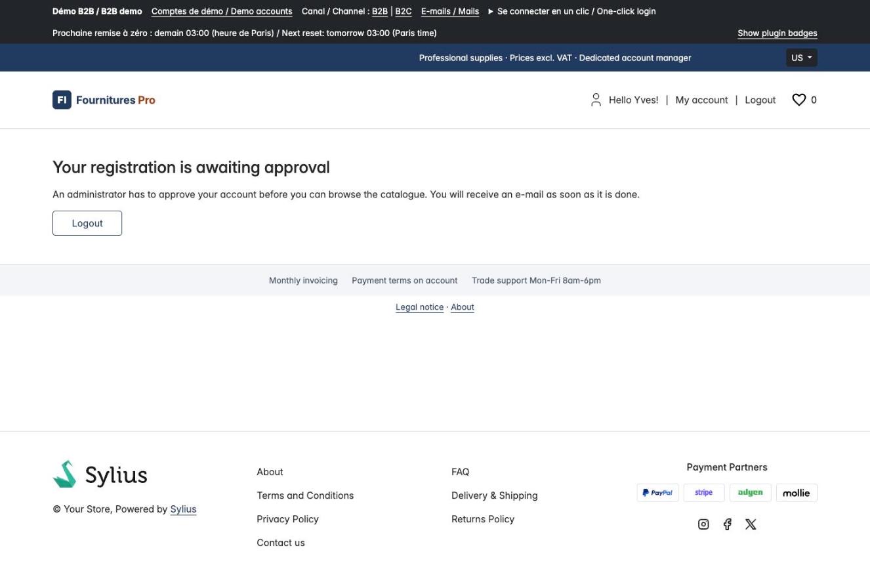Click the Adyen payment badge
The image size is (870, 588).
(x=750, y=493)
